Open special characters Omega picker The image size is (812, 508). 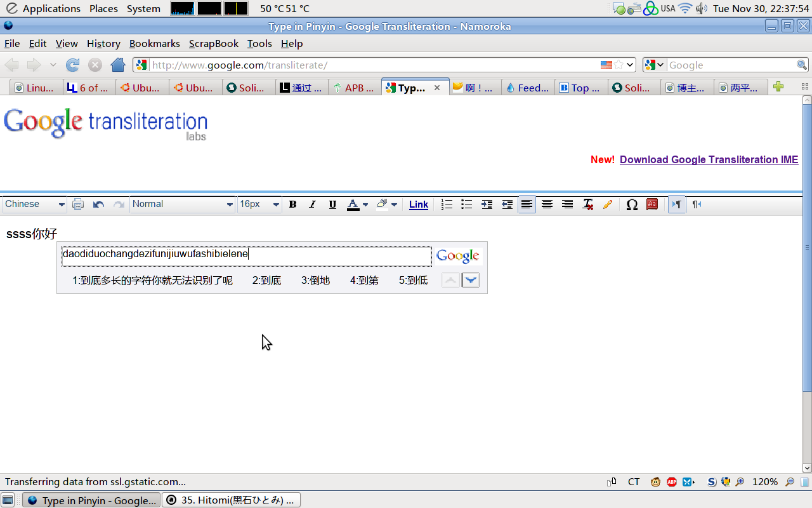[632, 204]
